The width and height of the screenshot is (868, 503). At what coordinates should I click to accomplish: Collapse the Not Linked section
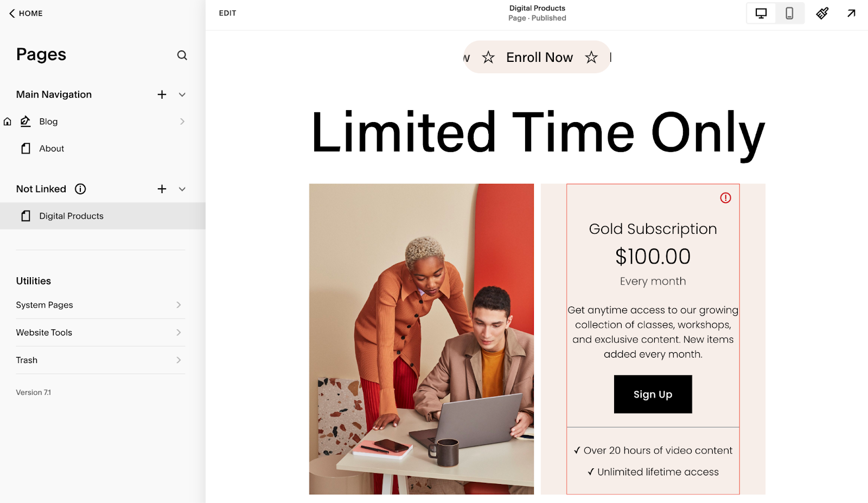point(182,189)
